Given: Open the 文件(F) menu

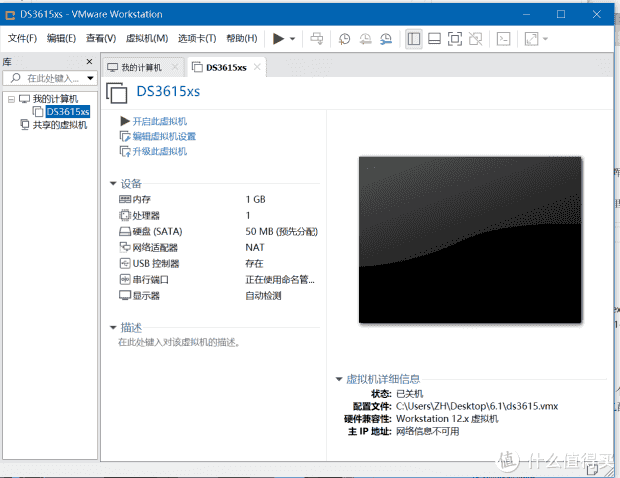Looking at the screenshot, I should click(x=23, y=38).
